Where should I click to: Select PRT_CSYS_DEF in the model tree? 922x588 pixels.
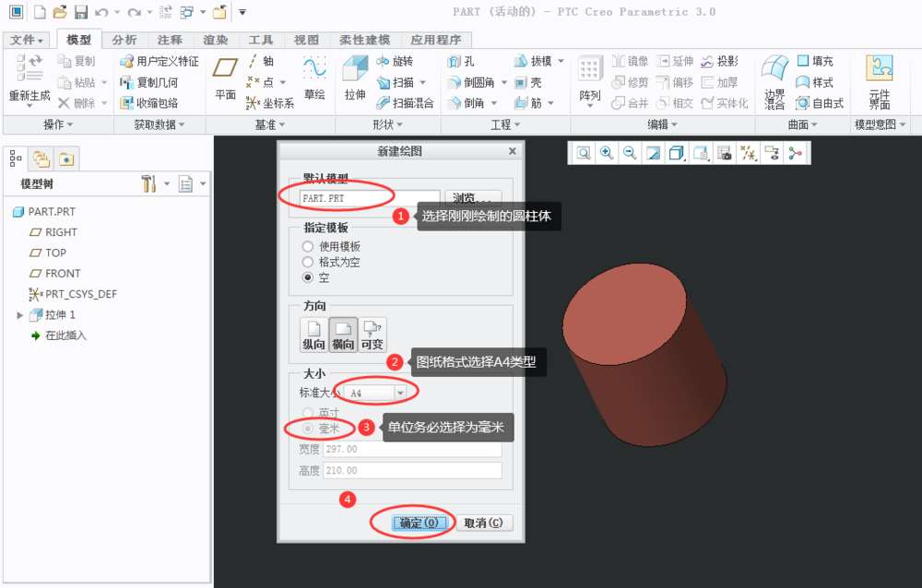click(x=73, y=294)
